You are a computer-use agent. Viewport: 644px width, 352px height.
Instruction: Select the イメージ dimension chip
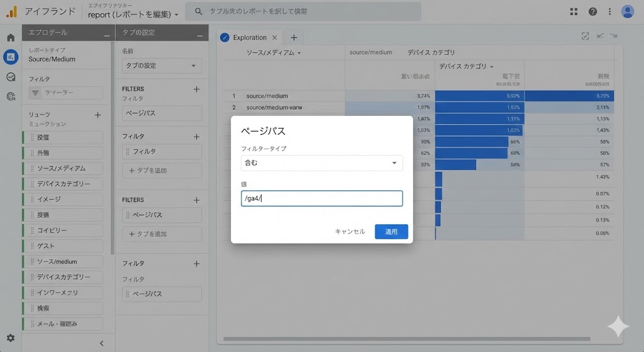click(63, 199)
